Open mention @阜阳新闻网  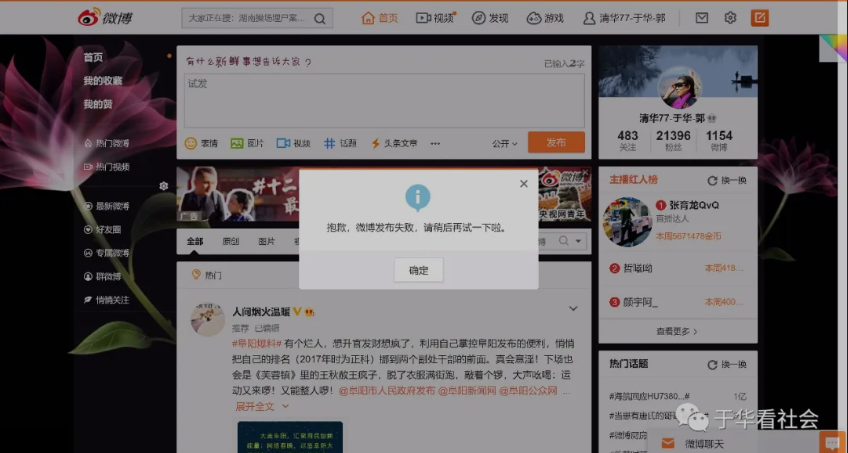467,390
